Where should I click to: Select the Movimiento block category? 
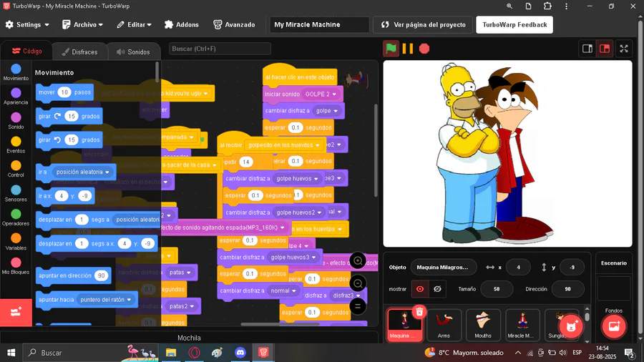coord(16,72)
